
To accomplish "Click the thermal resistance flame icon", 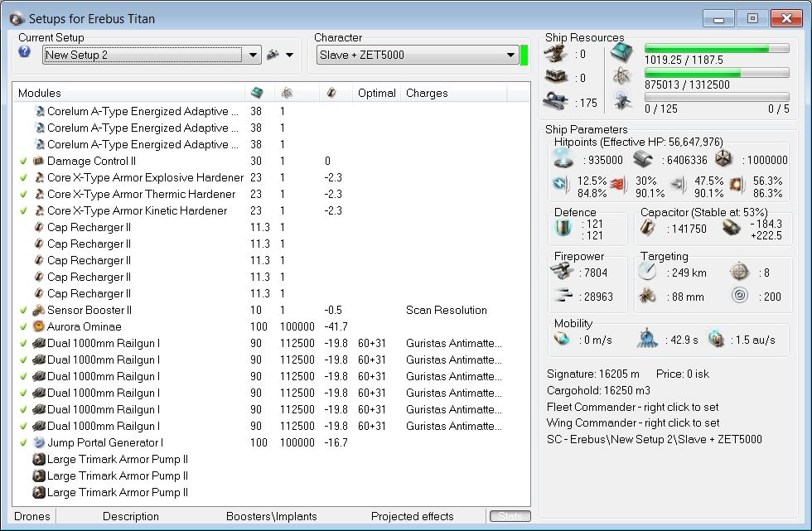I will [x=617, y=185].
